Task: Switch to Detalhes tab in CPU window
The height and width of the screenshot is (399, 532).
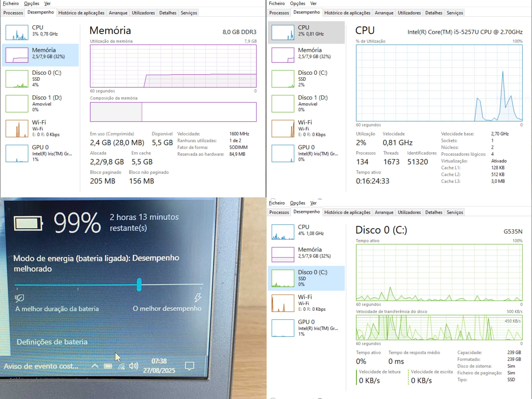Action: [434, 13]
